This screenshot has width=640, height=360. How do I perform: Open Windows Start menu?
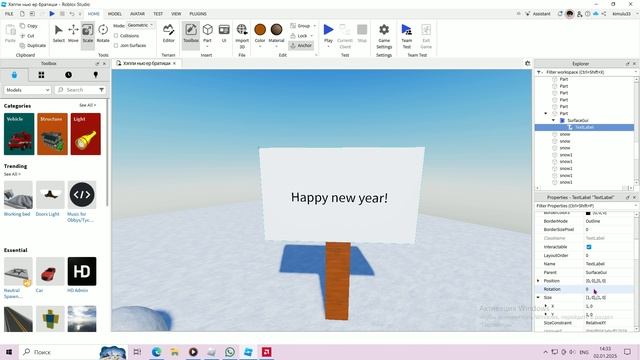pyautogui.click(x=9, y=352)
